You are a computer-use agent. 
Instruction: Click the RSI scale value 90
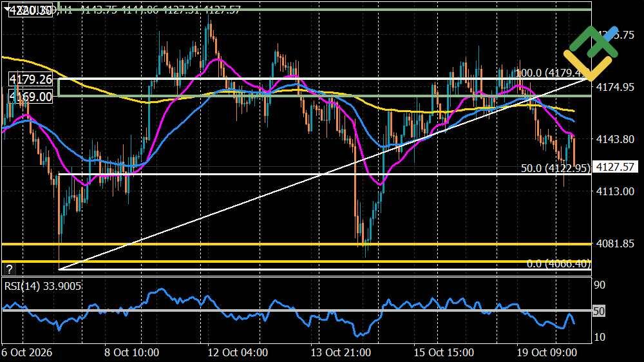click(600, 285)
